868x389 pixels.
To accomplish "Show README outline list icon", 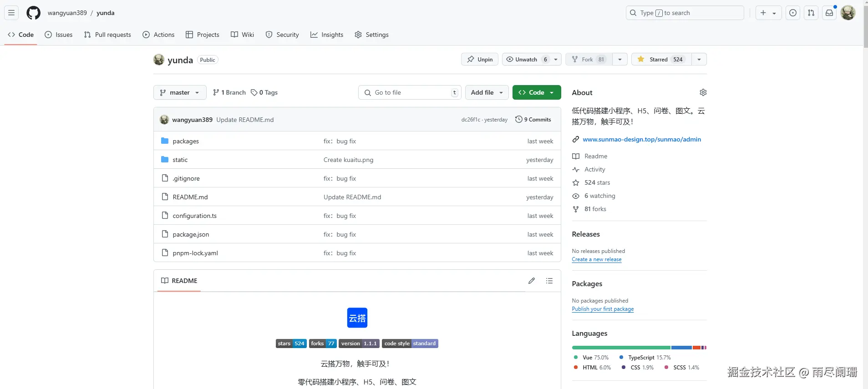I will click(x=549, y=281).
